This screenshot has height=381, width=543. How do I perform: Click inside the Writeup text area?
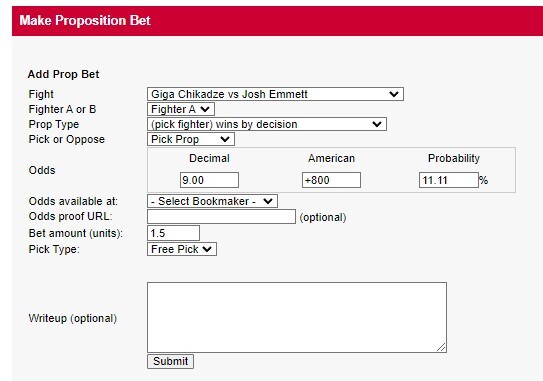297,318
